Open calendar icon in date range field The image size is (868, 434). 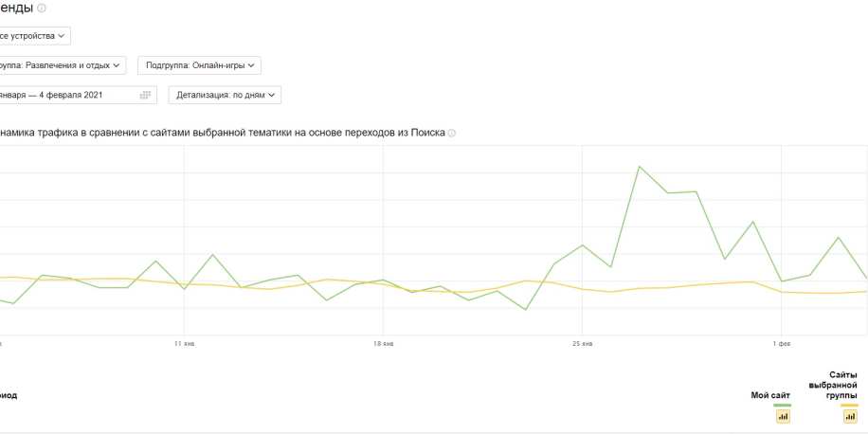tap(145, 95)
